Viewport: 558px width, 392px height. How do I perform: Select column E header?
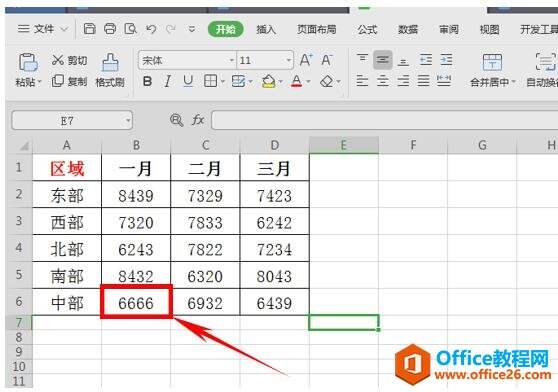click(x=344, y=145)
